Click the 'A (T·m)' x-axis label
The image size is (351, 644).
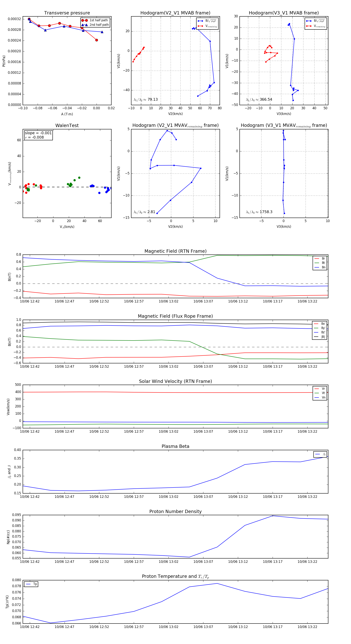coord(67,114)
